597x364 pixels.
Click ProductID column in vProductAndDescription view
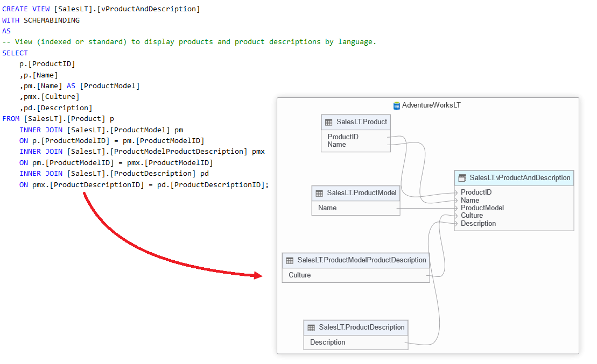476,192
